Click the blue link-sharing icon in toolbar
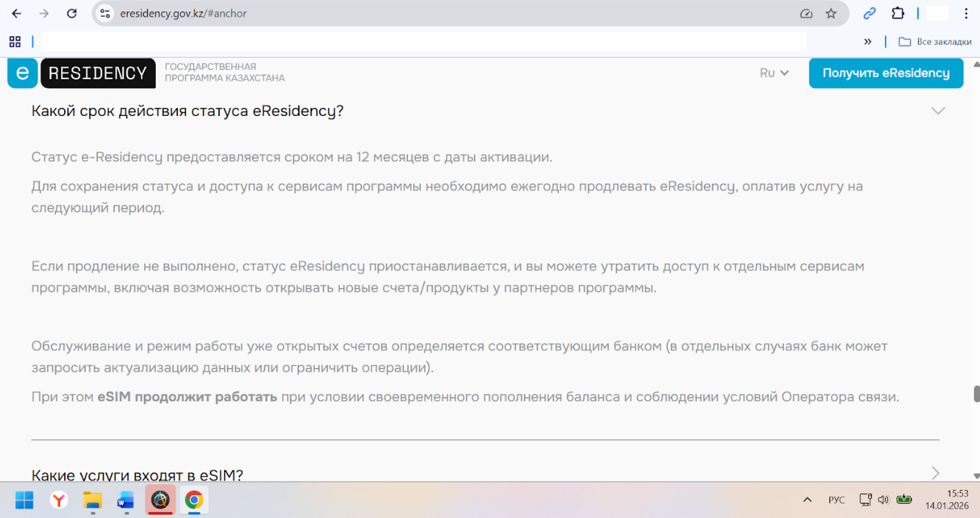980x518 pixels. point(868,13)
